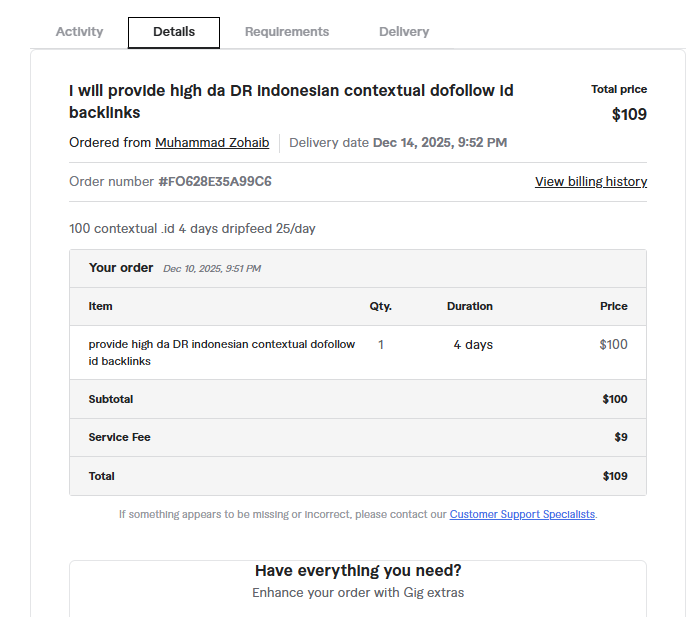Viewport: 692px width, 617px height.
Task: Click the order number #FO628E35A99C6
Action: click(215, 182)
